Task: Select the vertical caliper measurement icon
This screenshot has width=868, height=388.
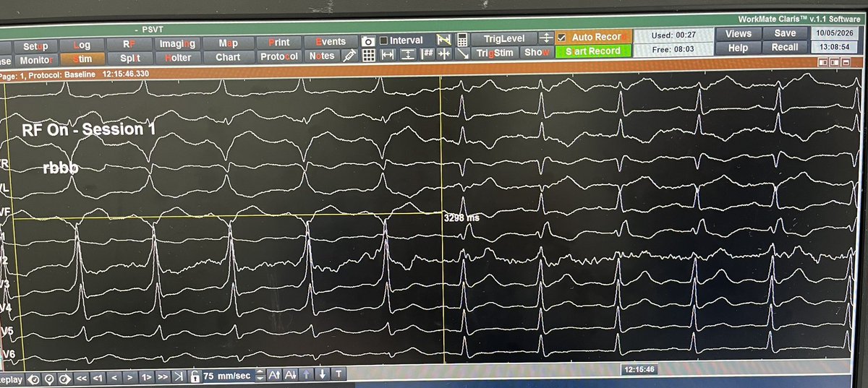Action: pos(408,54)
